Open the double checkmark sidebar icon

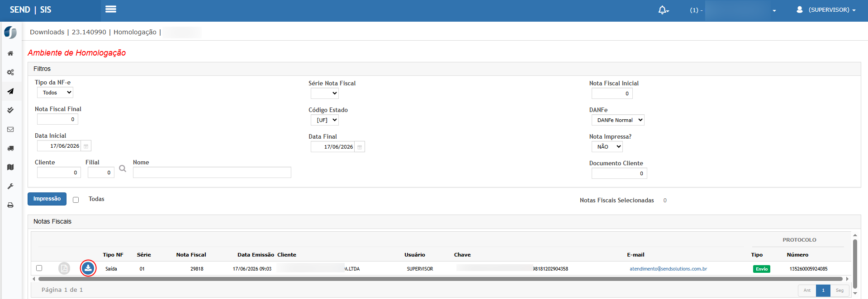[10, 110]
